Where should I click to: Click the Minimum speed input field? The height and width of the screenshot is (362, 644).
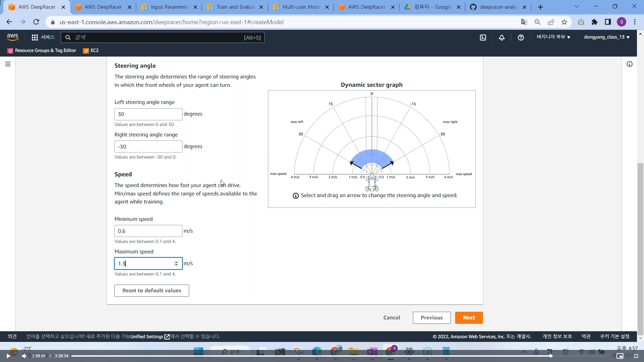pos(148,231)
